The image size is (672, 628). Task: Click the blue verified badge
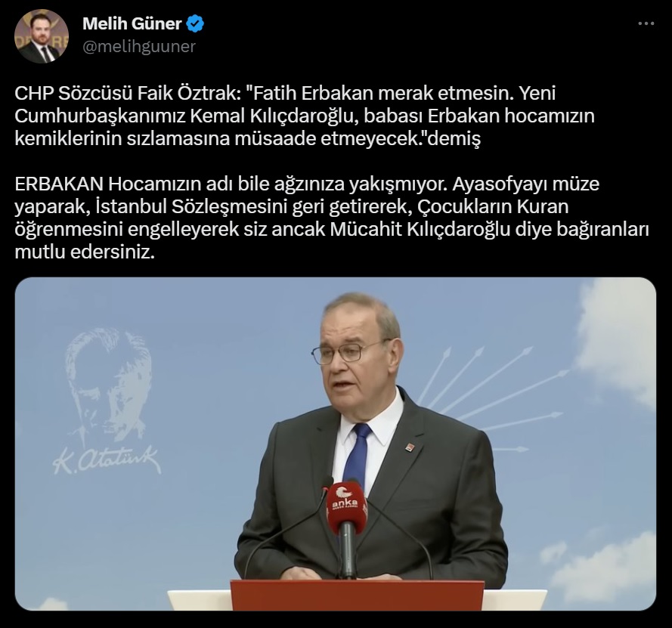click(196, 23)
